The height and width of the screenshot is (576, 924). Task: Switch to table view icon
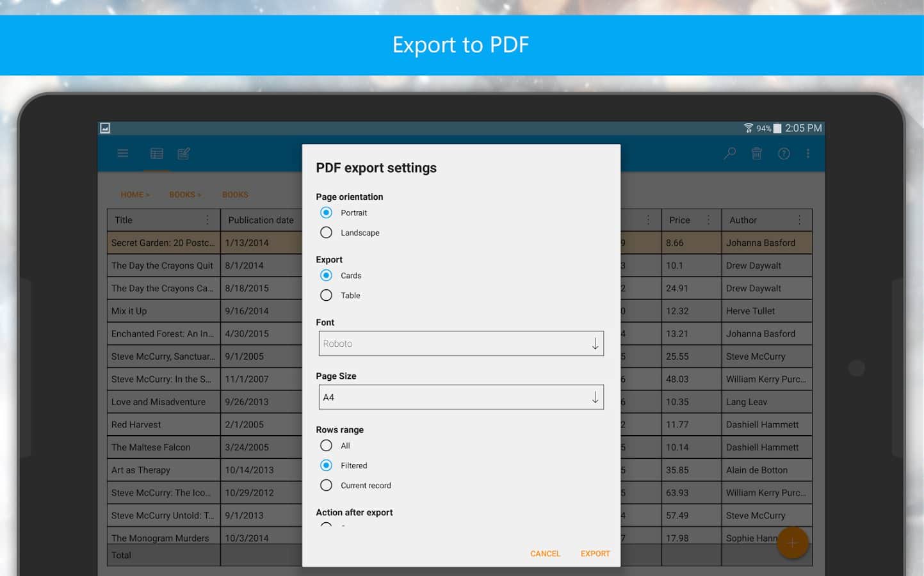point(157,154)
